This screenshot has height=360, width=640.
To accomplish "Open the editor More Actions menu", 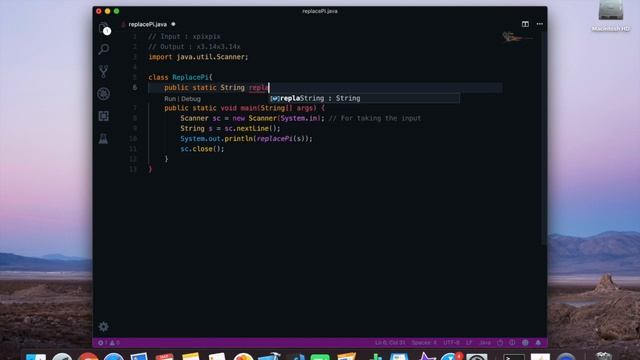I will pos(540,24).
